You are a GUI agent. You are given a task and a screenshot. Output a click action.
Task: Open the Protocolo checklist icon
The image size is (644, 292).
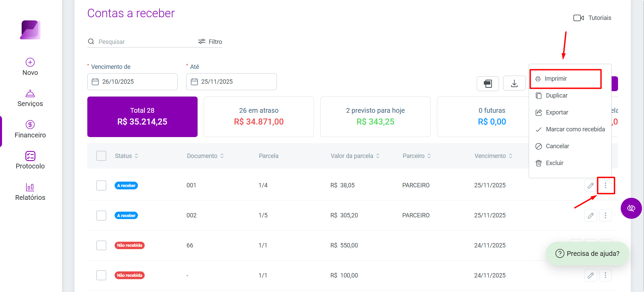[30, 156]
